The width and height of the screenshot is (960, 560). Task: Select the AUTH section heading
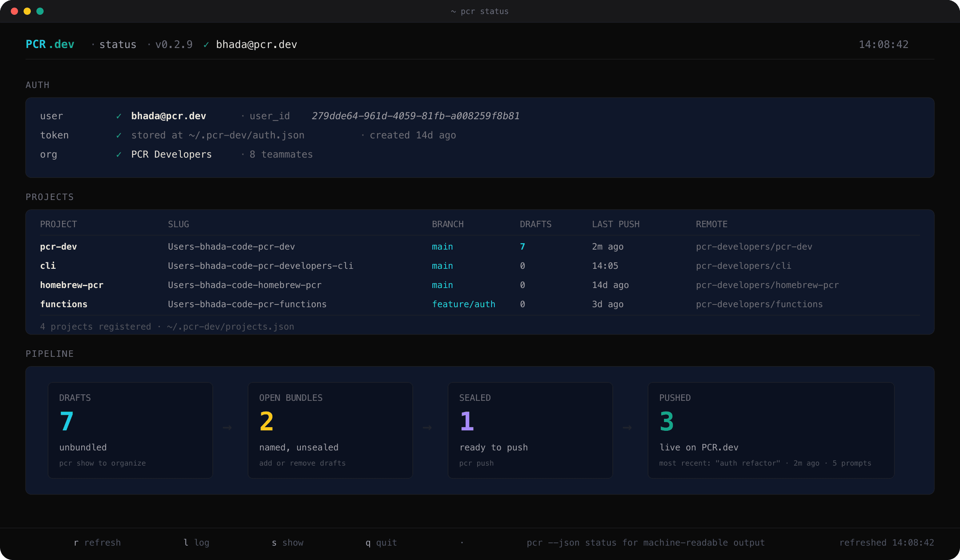click(38, 85)
